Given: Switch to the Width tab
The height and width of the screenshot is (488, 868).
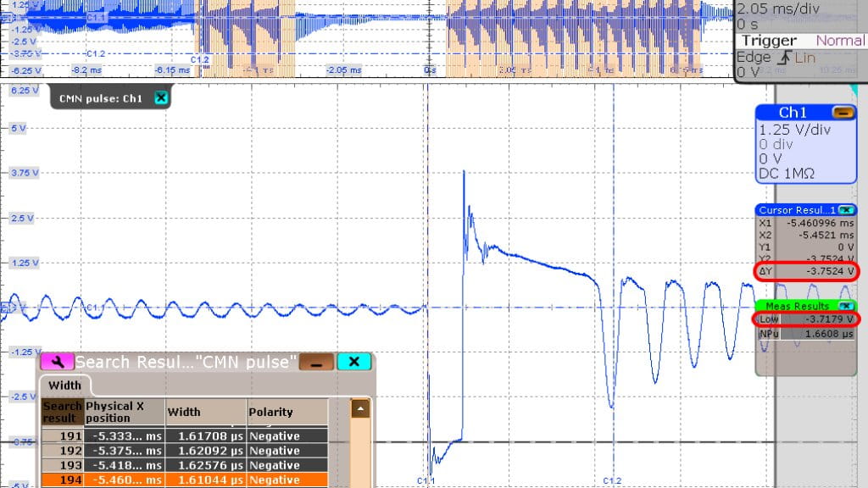Looking at the screenshot, I should pyautogui.click(x=64, y=385).
